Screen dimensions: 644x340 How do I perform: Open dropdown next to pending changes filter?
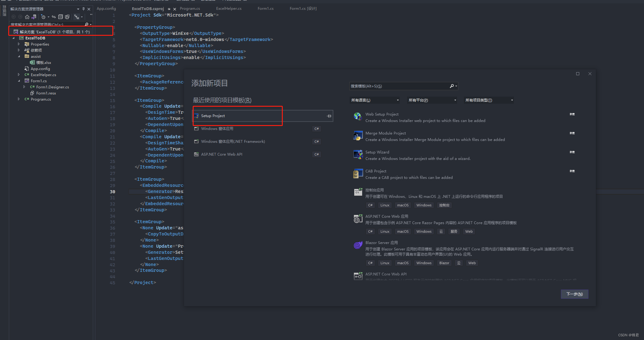tap(48, 17)
